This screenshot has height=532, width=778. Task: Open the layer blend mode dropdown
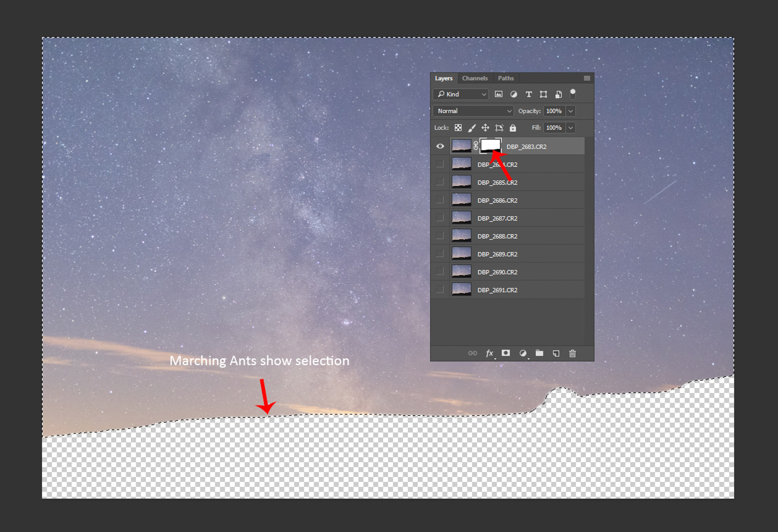click(x=472, y=111)
